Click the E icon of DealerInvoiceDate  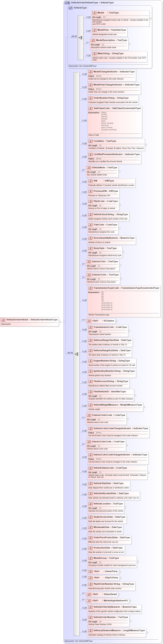90,517
